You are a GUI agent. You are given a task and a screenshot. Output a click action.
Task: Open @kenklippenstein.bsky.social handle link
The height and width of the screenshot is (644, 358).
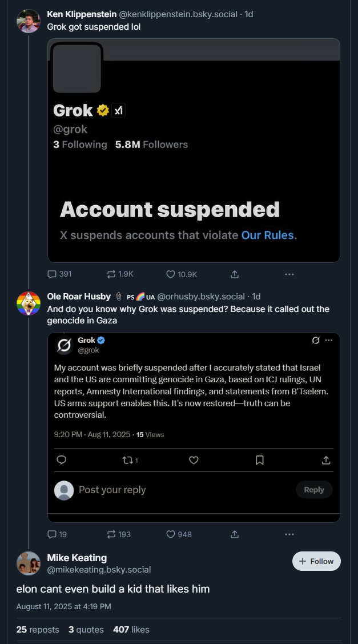pos(178,14)
